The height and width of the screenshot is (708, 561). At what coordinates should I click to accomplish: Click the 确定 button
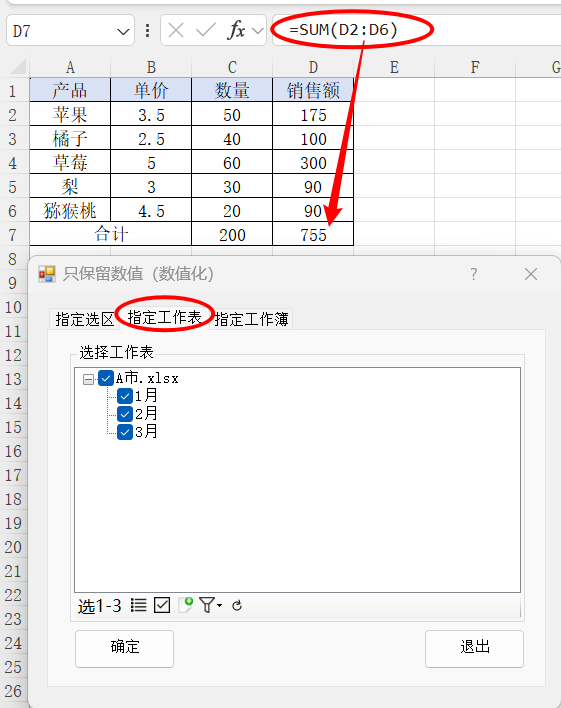[125, 648]
